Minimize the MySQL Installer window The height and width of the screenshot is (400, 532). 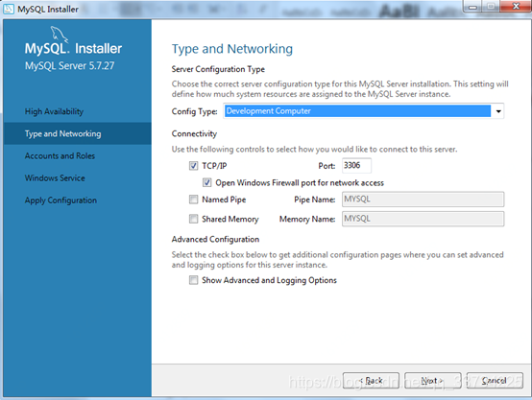473,7
